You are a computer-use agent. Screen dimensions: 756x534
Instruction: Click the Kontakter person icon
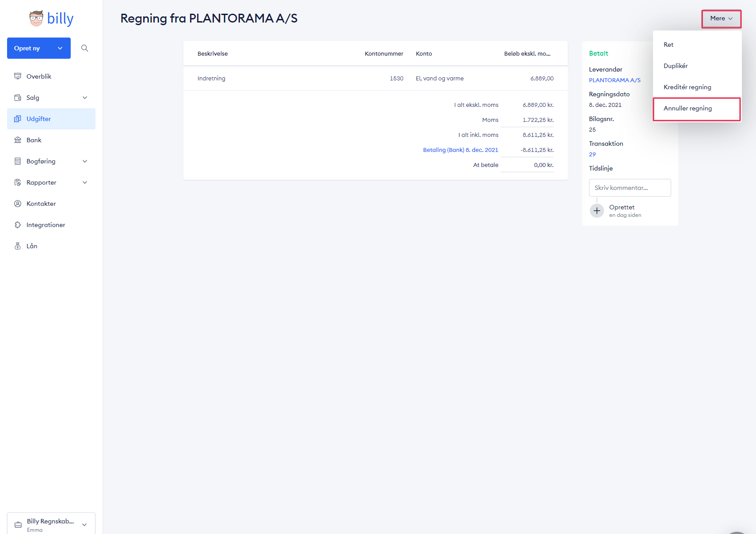[x=18, y=204]
